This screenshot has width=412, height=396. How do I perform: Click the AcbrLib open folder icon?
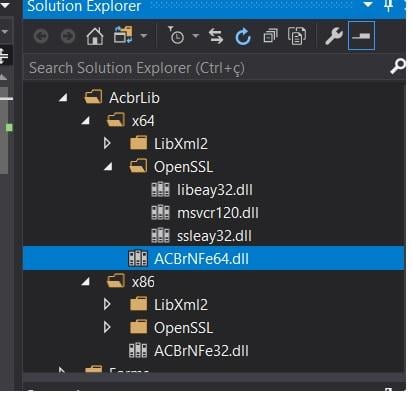click(93, 97)
